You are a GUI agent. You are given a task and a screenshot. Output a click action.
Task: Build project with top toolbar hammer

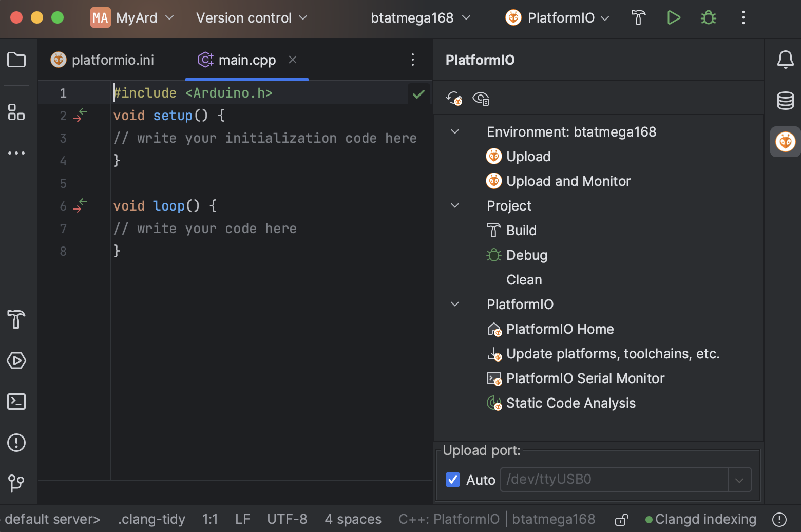pos(638,18)
